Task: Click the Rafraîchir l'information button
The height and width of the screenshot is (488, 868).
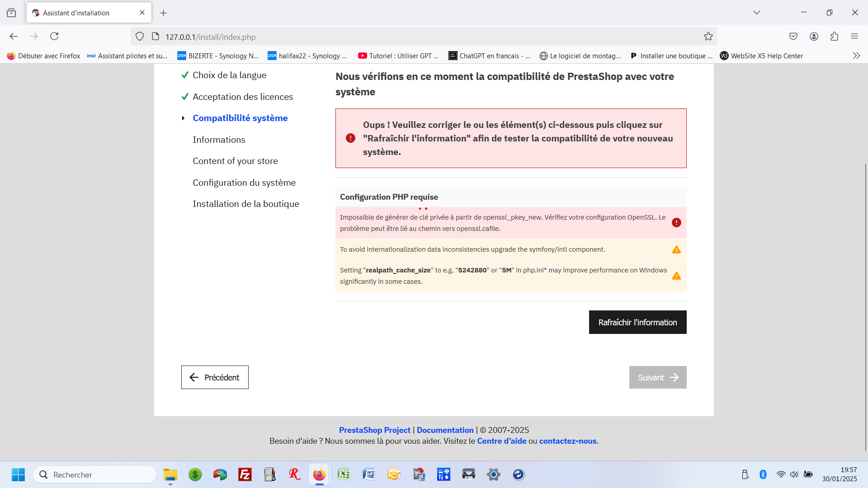Action: (637, 322)
